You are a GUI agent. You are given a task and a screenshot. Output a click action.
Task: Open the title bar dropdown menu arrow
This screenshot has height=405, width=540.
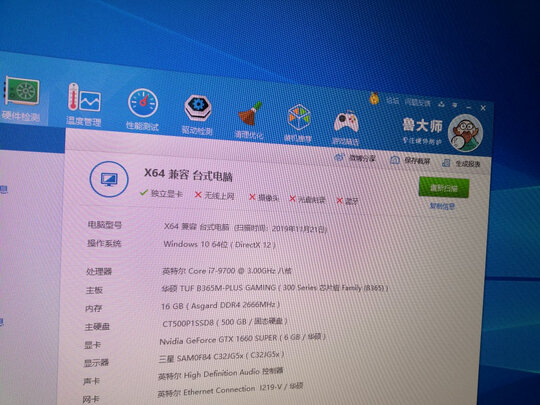click(x=455, y=104)
